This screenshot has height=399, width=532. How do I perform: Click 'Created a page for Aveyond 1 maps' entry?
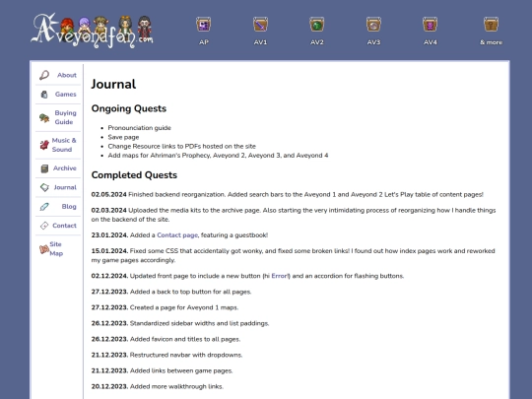[x=165, y=307]
